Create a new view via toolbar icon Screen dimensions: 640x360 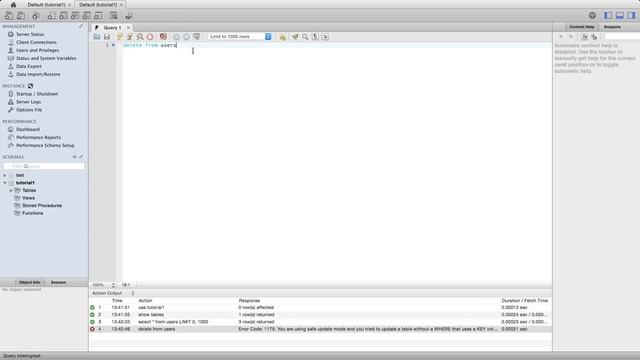point(75,16)
